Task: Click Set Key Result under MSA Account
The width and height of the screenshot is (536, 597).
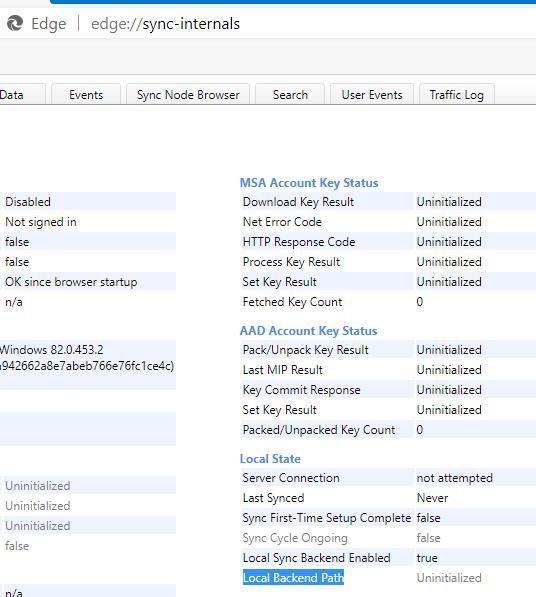Action: 279,282
